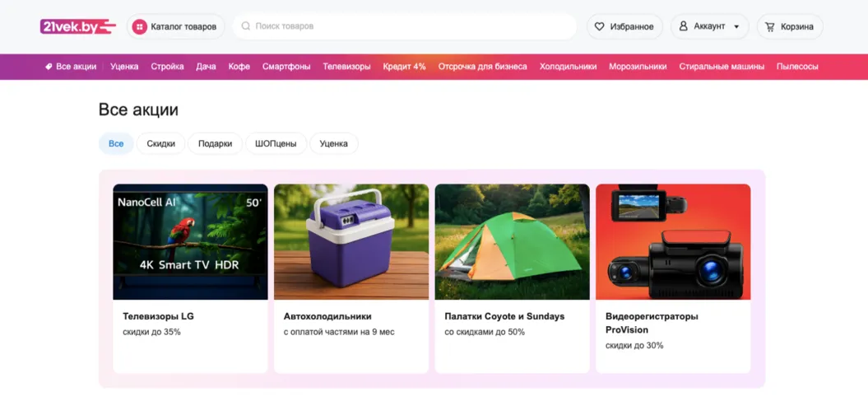The height and width of the screenshot is (401, 868).
Task: Expand the Аккаунт dropdown arrow
Action: 736,26
